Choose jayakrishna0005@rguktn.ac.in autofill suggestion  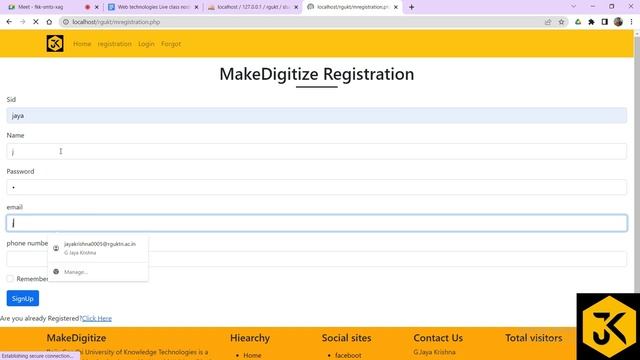[x=98, y=248]
